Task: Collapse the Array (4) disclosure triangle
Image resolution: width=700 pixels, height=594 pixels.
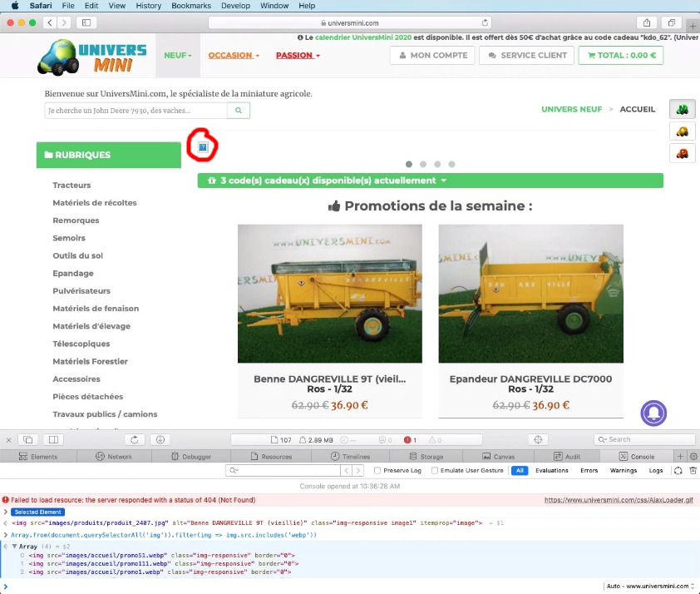Action: tap(14, 547)
